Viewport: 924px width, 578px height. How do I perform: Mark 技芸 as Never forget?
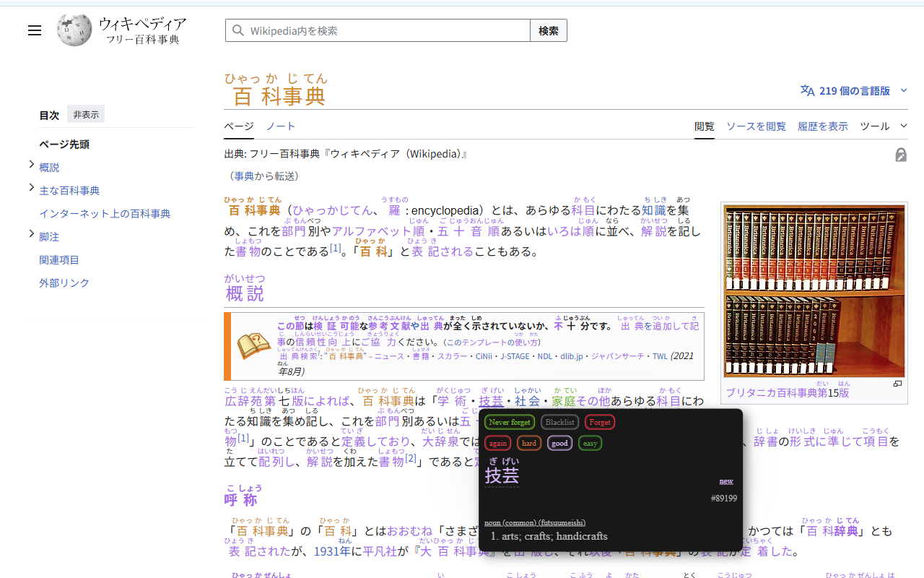[x=509, y=422]
